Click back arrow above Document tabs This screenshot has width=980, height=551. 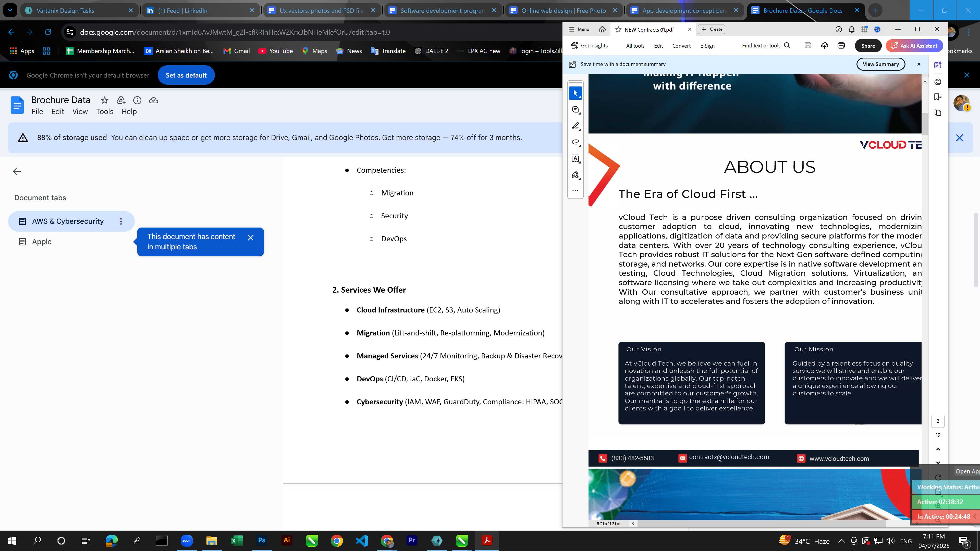tap(17, 171)
